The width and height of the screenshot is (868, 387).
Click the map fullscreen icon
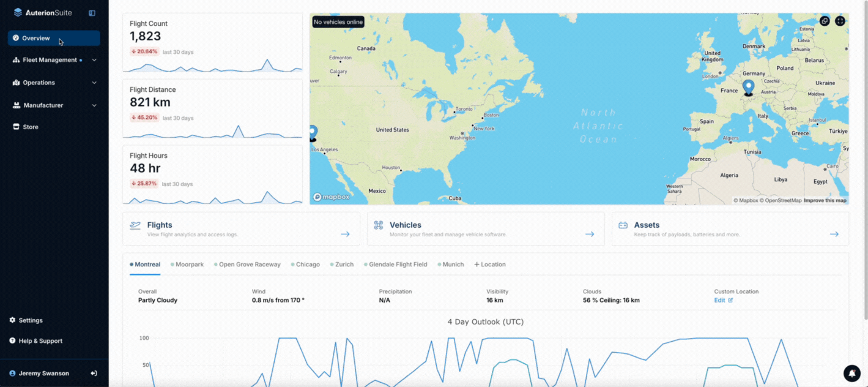click(840, 21)
